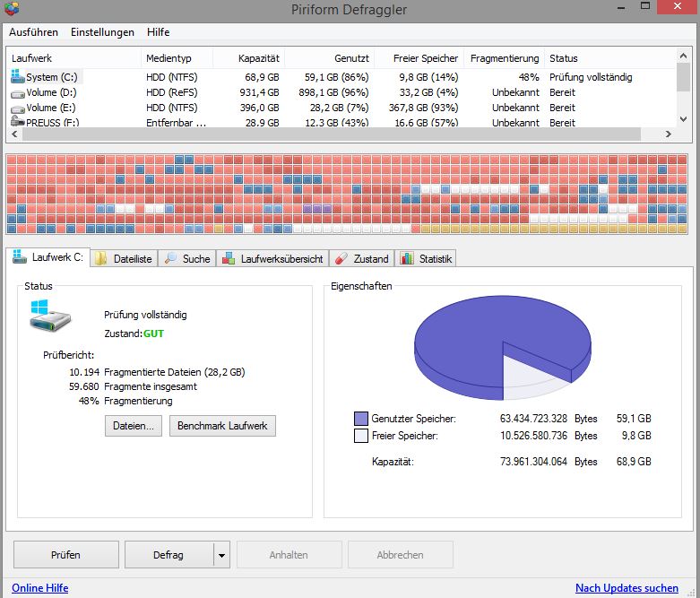Click Nach Updates suchen link
The width and height of the screenshot is (700, 598).
627,588
